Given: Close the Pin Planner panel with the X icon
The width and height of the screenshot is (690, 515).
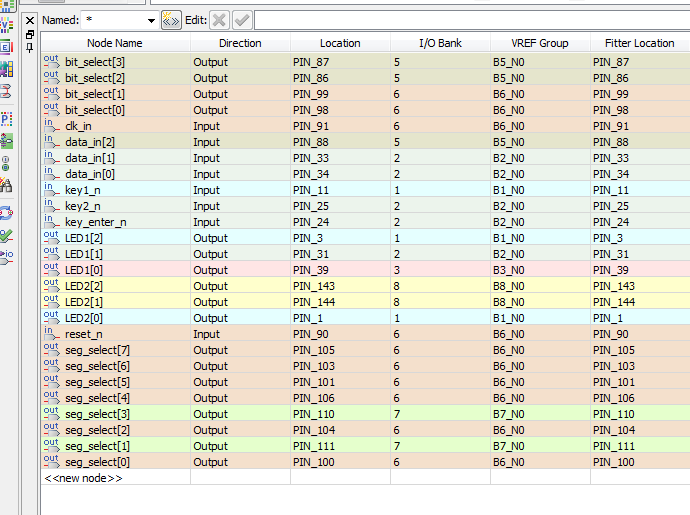Looking at the screenshot, I should [x=29, y=20].
